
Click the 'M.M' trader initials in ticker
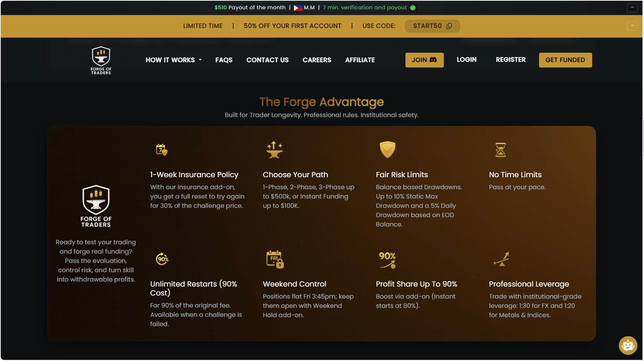tap(309, 8)
